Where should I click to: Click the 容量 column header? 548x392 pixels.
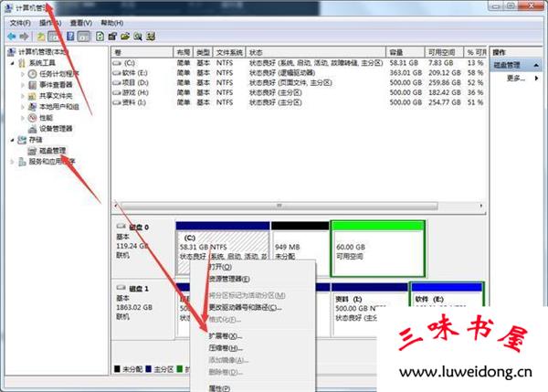point(398,53)
